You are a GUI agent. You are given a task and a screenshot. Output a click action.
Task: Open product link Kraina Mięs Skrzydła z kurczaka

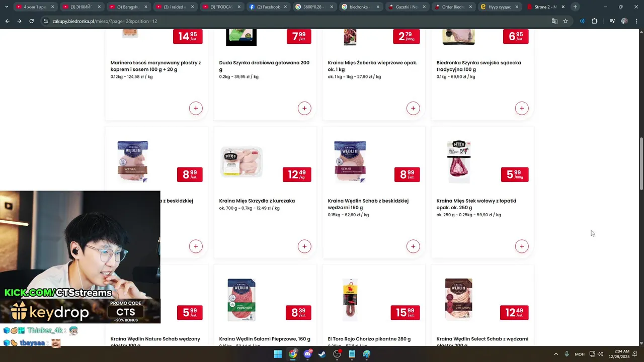(257, 201)
